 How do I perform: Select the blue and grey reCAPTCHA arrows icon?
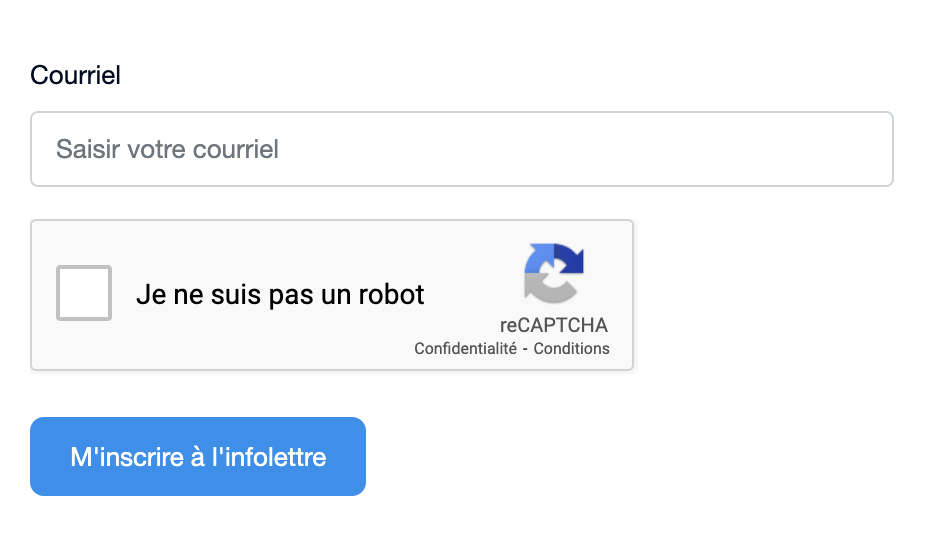pyautogui.click(x=554, y=273)
